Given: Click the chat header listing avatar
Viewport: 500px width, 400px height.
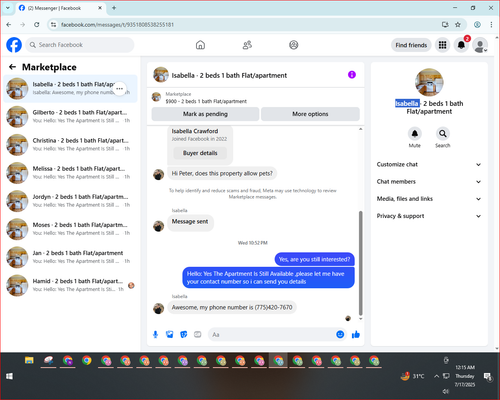Looking at the screenshot, I should pyautogui.click(x=161, y=75).
